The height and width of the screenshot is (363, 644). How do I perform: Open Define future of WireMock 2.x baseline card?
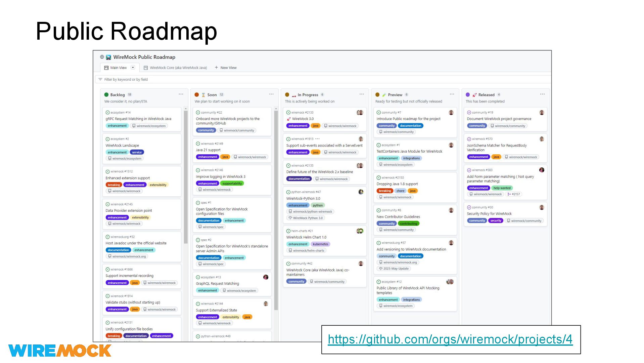tap(319, 172)
